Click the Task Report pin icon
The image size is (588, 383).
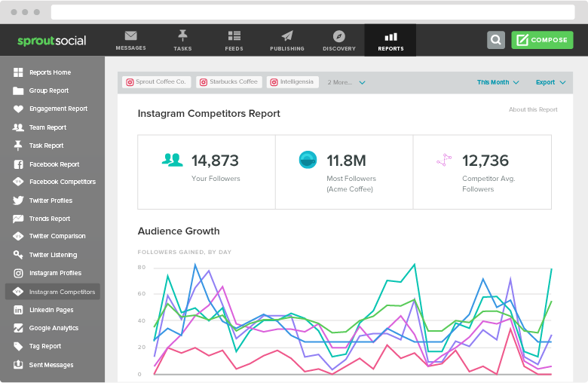tap(18, 146)
